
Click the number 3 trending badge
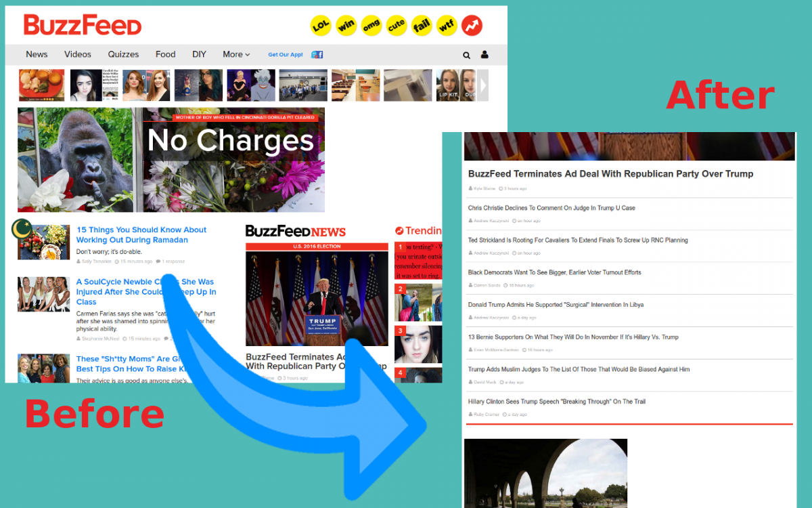tap(400, 331)
